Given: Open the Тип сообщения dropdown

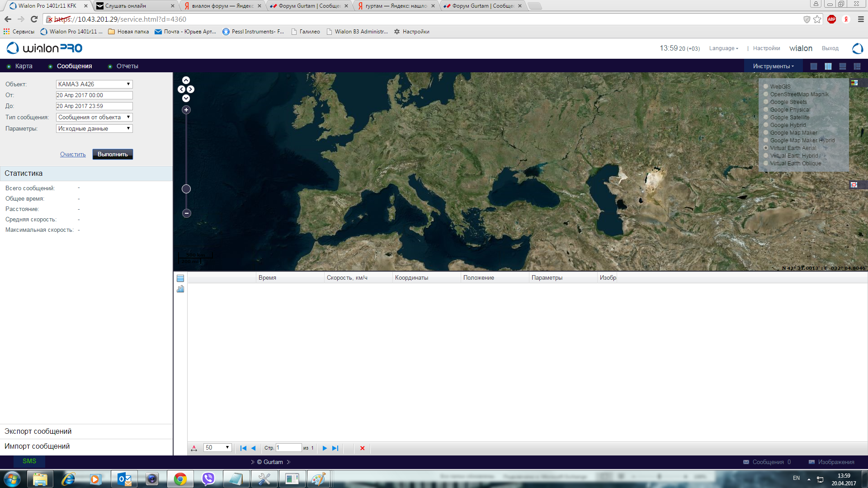Looking at the screenshot, I should [x=94, y=117].
